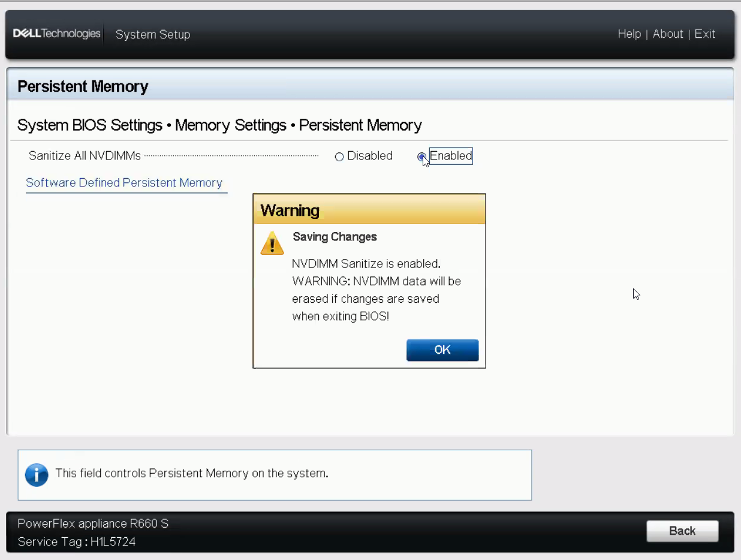This screenshot has height=560, width=741.
Task: Click the yellow warning triangle icon
Action: tap(272, 242)
